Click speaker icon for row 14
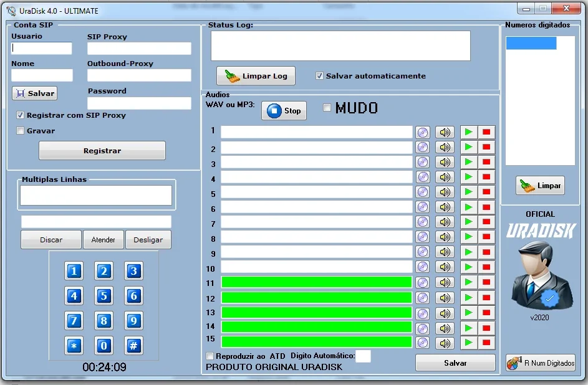 click(x=445, y=328)
